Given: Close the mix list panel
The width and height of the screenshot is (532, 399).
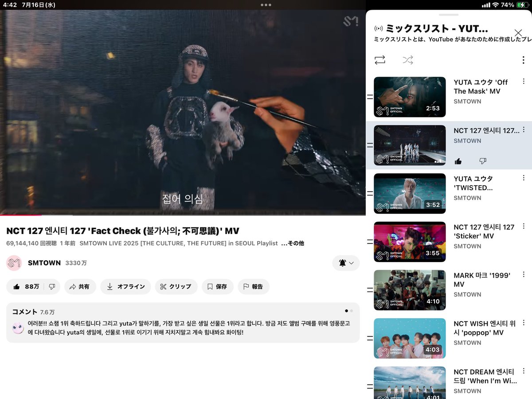Looking at the screenshot, I should [x=518, y=33].
